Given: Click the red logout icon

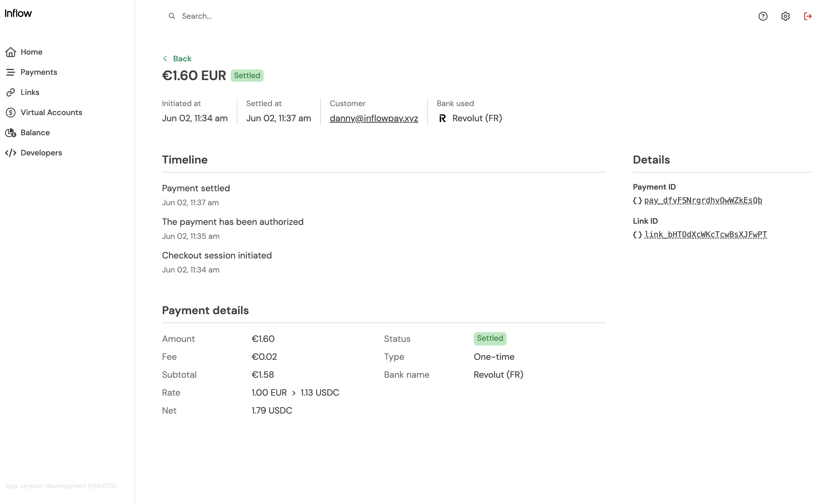Looking at the screenshot, I should point(808,16).
